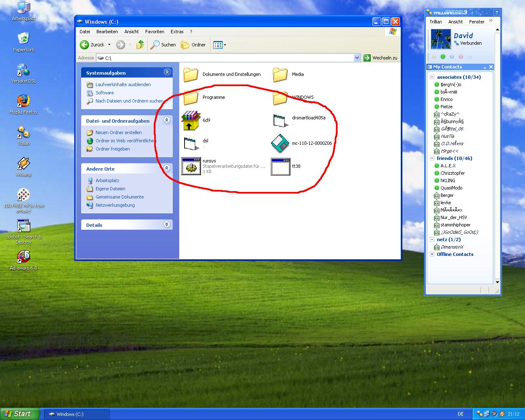Open Spybot Search & Destroy shortcut

click(23, 226)
